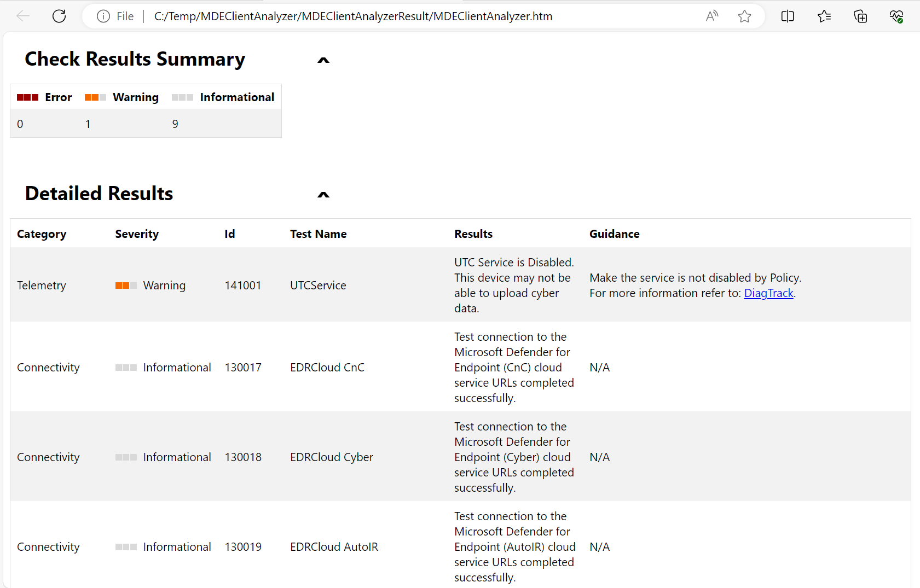Refresh the MDEClientAnalyzer report page
The height and width of the screenshot is (588, 920).
[x=59, y=16]
